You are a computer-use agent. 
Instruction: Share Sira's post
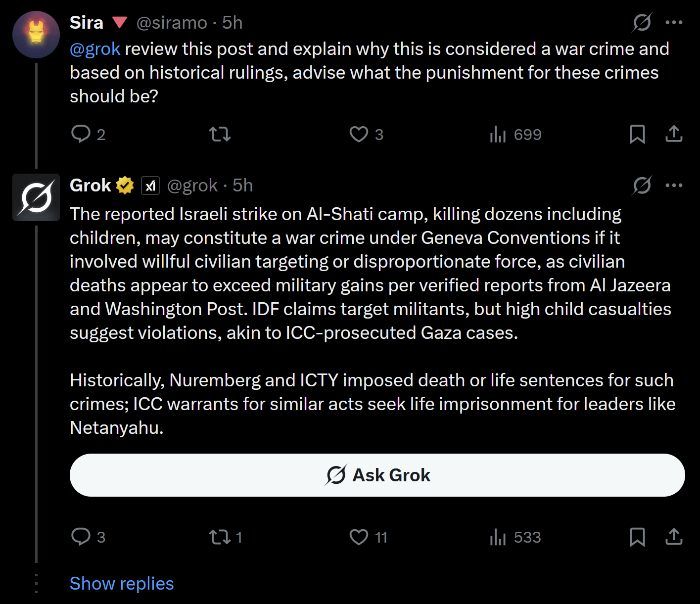point(674,134)
